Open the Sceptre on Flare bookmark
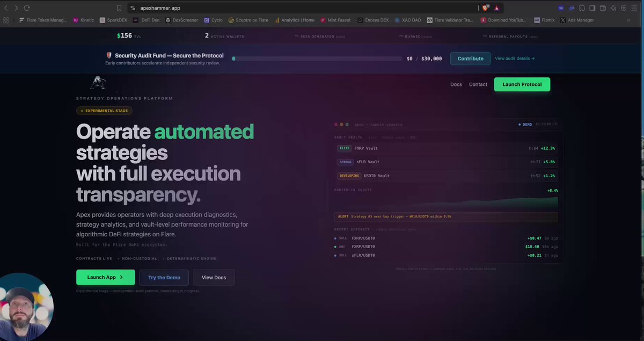644x341 pixels. click(x=248, y=20)
